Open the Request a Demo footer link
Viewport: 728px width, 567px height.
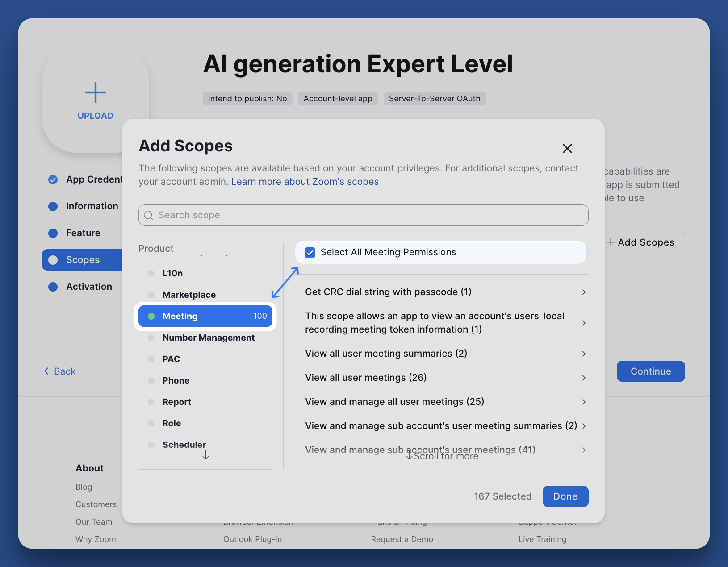coord(402,539)
